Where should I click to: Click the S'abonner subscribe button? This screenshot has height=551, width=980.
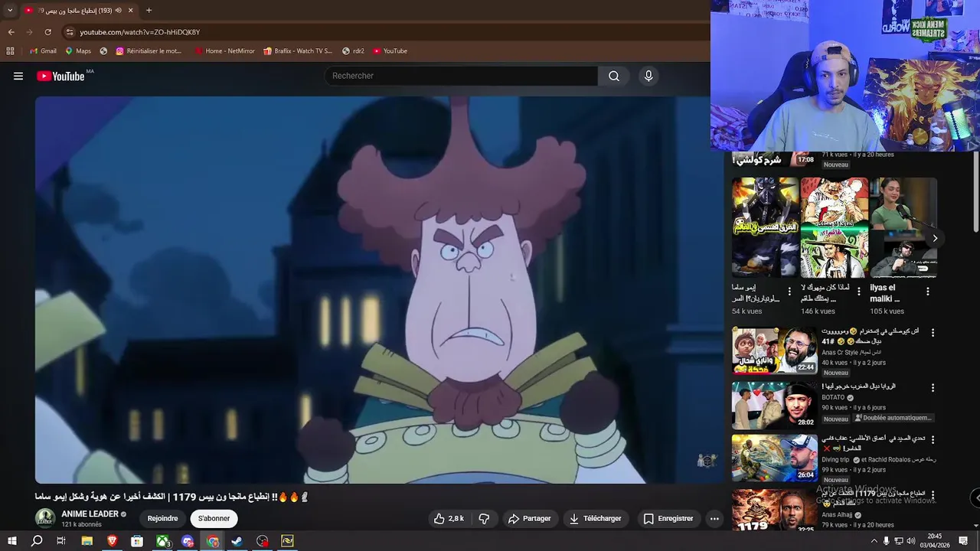tap(214, 518)
